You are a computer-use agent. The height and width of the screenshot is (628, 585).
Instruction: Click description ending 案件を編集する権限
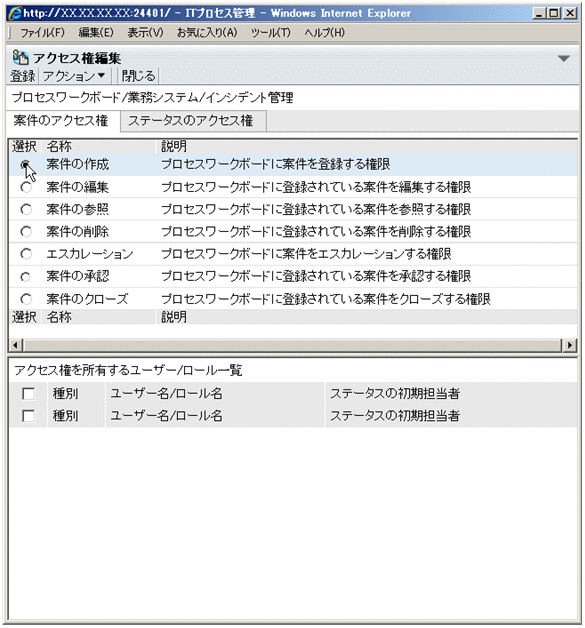[316, 187]
